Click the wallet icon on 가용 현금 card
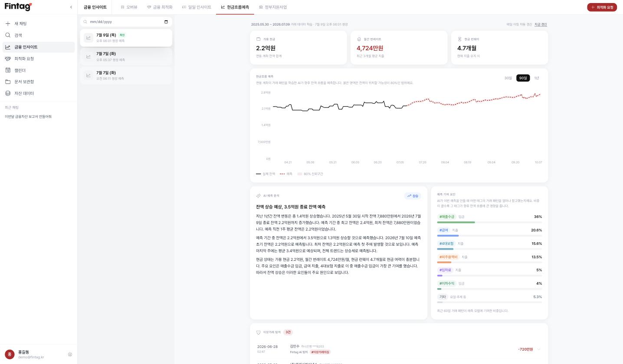The height and width of the screenshot is (364, 623). tap(259, 39)
